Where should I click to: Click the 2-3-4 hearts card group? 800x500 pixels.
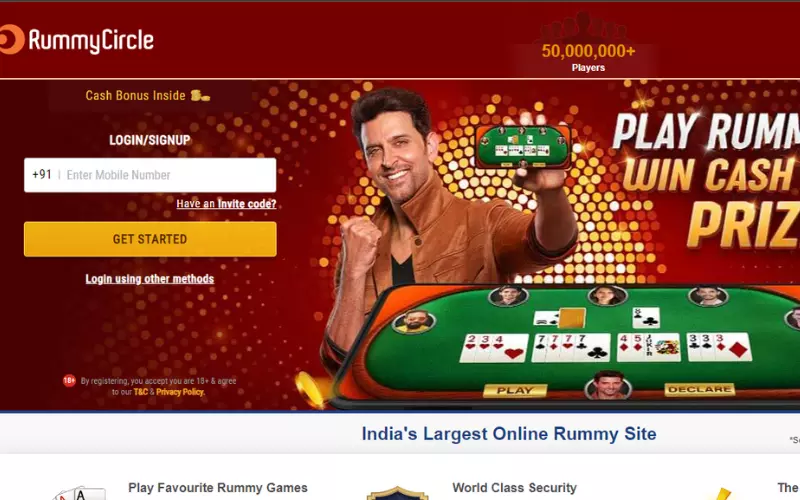[x=494, y=348]
